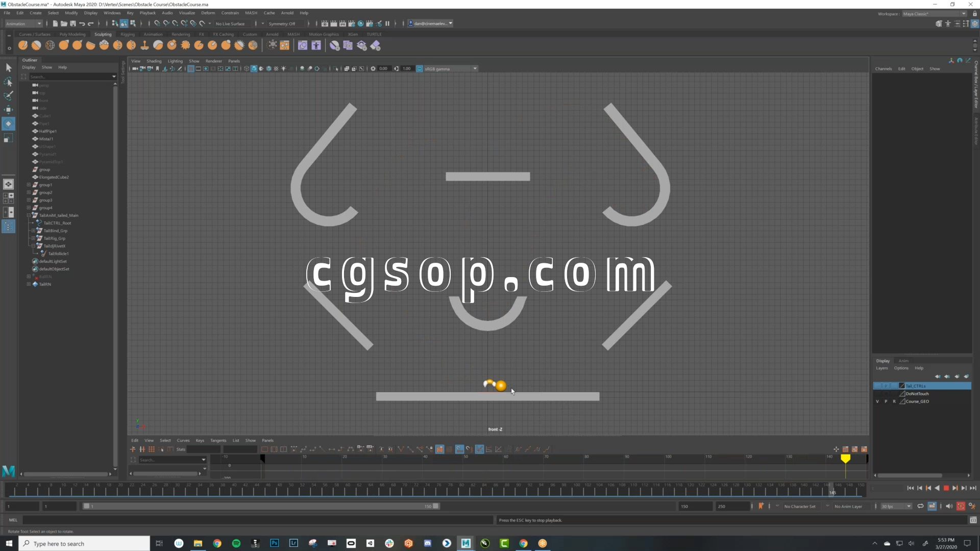
Task: Open animation preferences running-man icon
Action: tap(972, 506)
